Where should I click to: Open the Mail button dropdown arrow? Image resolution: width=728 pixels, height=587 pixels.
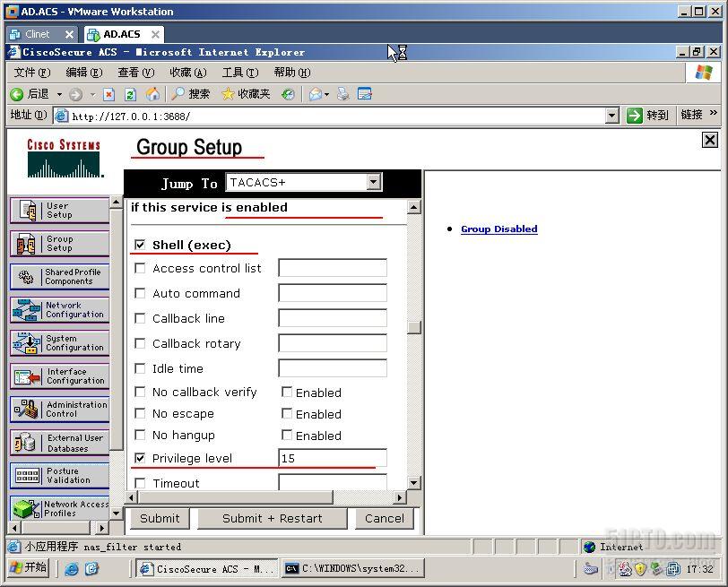tap(327, 95)
